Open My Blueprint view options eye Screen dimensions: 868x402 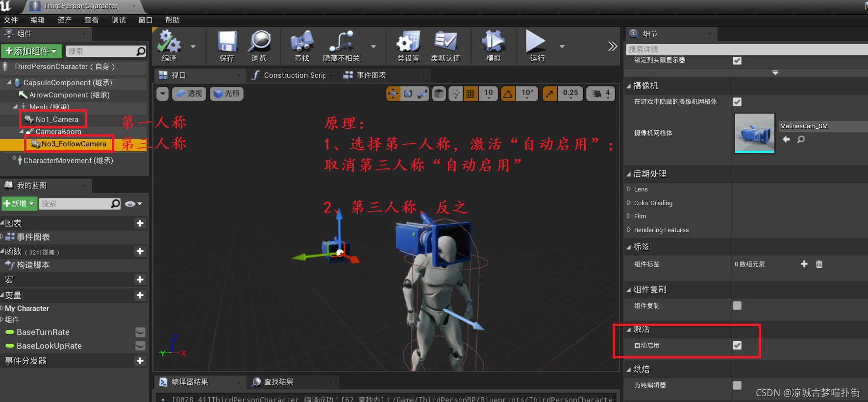[133, 204]
